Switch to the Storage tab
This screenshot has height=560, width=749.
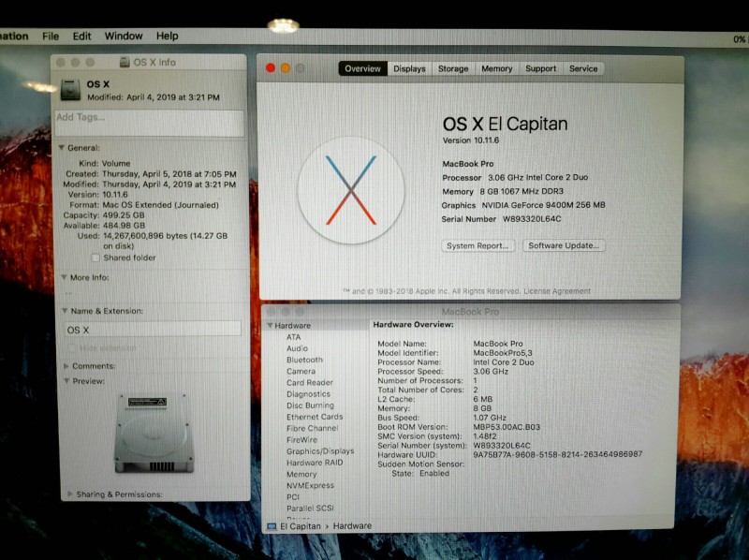pos(453,68)
